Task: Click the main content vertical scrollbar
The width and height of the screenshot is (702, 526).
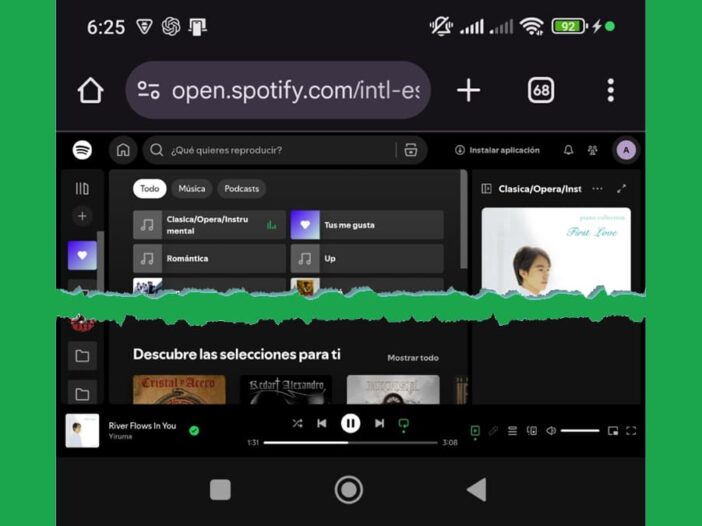Action: tap(464, 219)
